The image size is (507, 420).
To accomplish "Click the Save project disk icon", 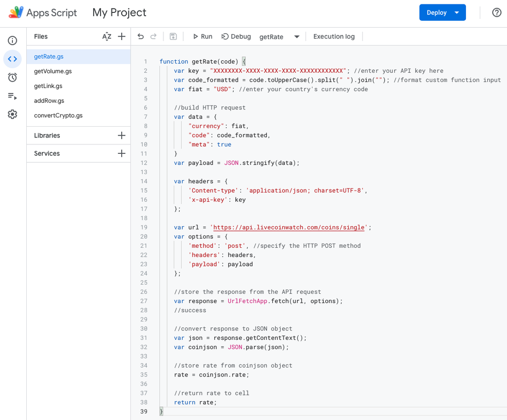I will click(173, 37).
